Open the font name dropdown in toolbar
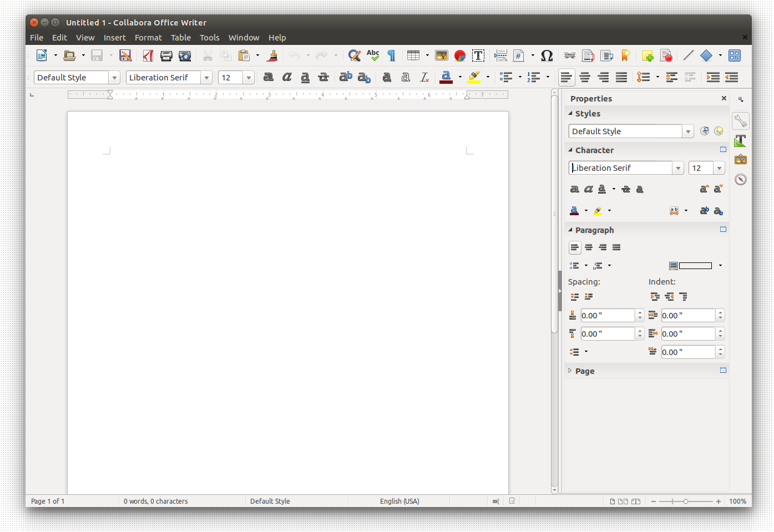 click(206, 78)
